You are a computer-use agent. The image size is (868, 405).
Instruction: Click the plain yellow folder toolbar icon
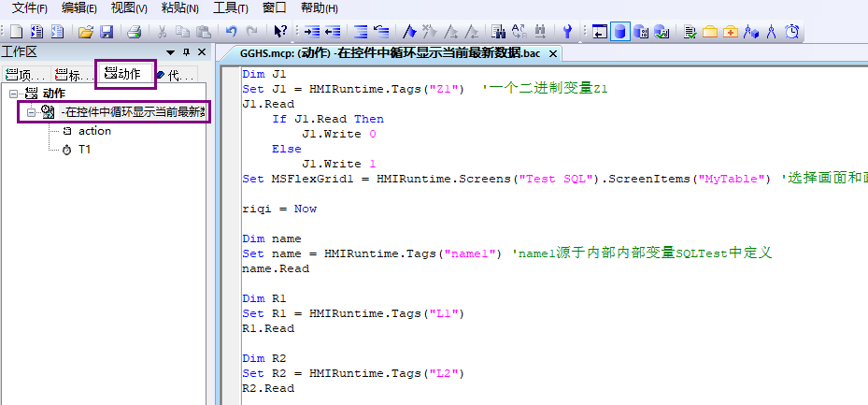(710, 32)
